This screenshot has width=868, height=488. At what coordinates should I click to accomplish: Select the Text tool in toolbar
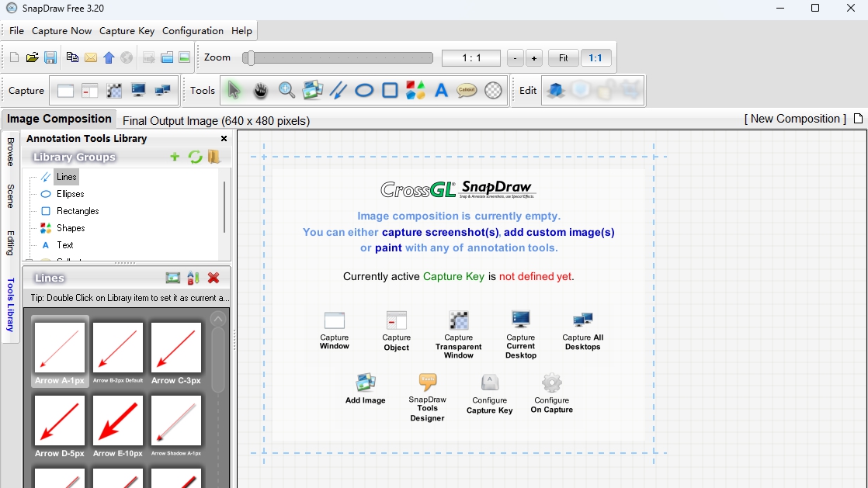441,91
